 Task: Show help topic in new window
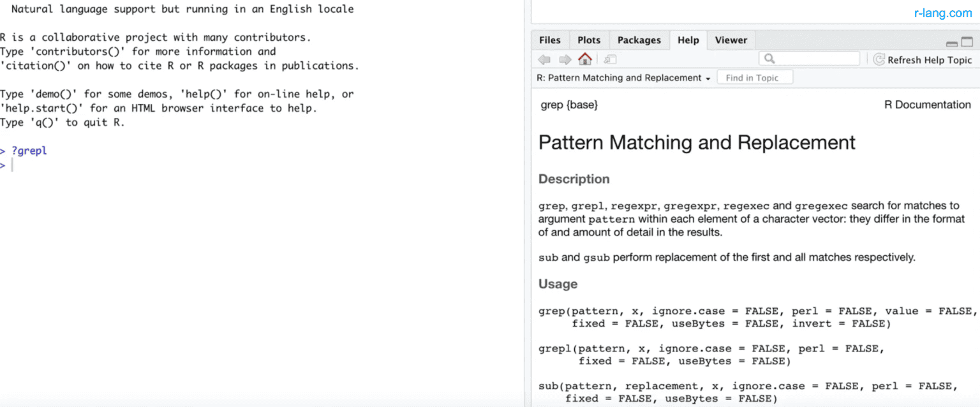[x=609, y=59]
